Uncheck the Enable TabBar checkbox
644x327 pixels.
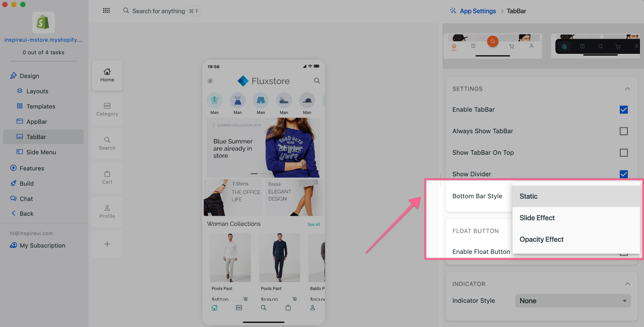pyautogui.click(x=623, y=109)
